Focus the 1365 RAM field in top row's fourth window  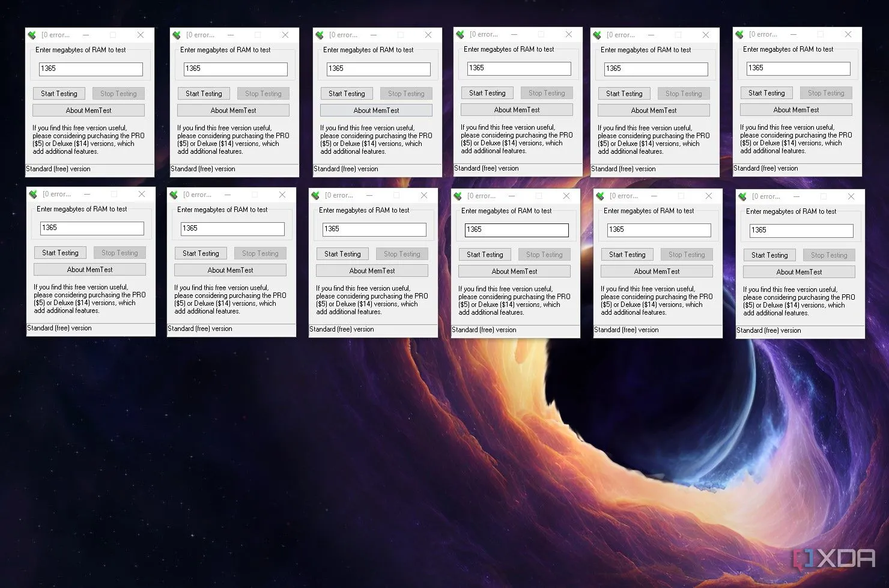(x=519, y=68)
